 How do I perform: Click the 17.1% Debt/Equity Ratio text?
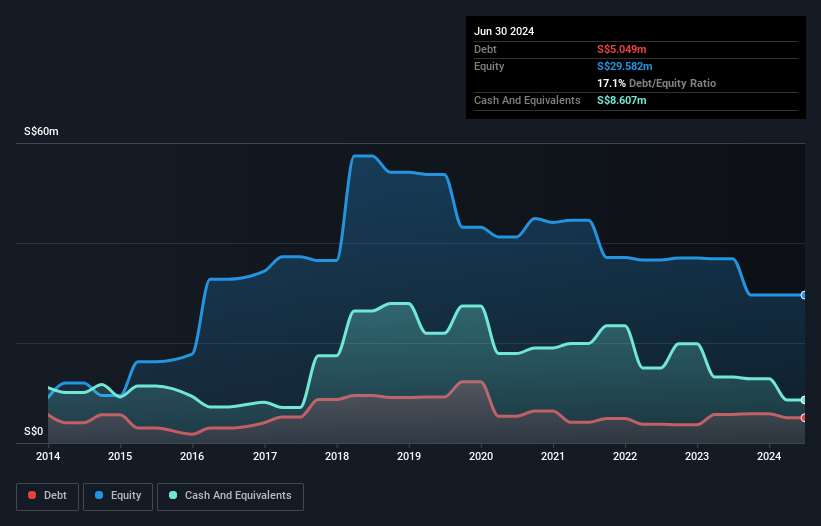coord(657,83)
